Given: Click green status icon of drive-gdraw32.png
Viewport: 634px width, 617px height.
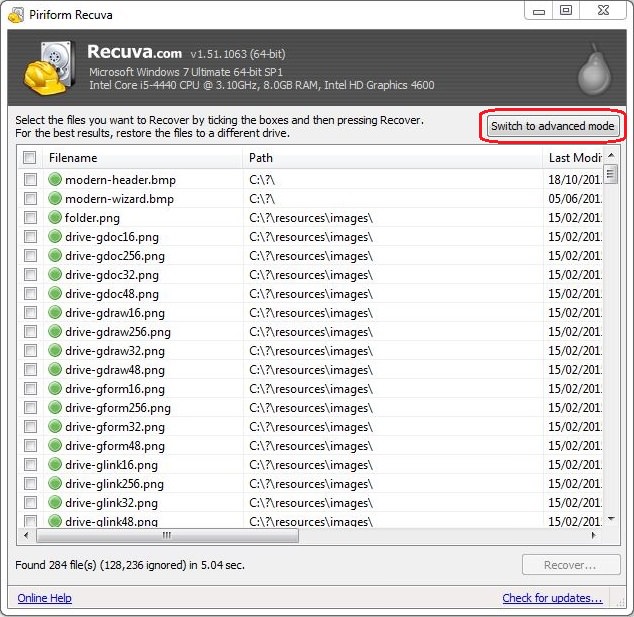Looking at the screenshot, I should (x=55, y=350).
